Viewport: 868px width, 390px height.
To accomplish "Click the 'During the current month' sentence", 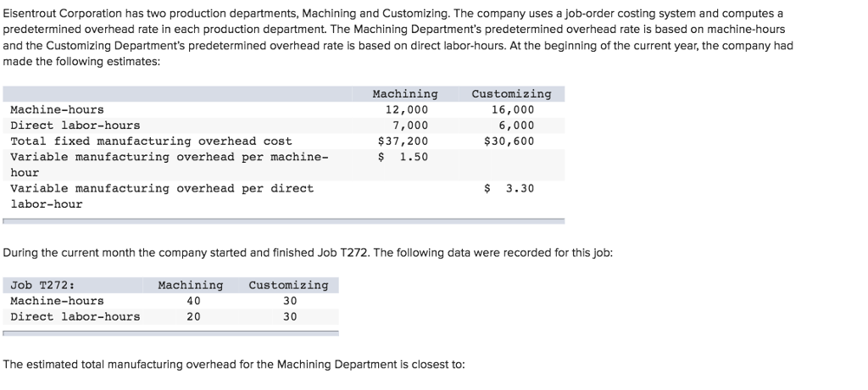I will (x=308, y=253).
